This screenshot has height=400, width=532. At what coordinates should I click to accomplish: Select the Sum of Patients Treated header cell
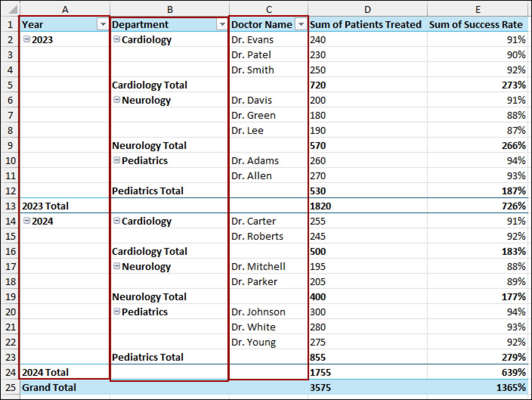point(365,24)
